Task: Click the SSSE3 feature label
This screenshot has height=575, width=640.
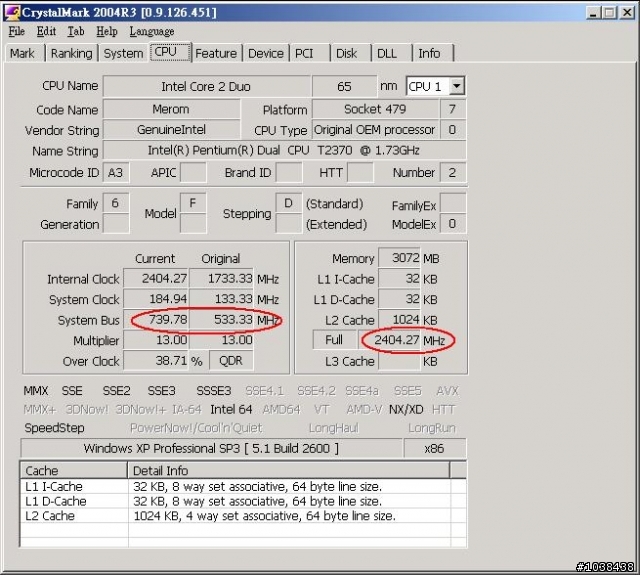Action: [x=214, y=391]
